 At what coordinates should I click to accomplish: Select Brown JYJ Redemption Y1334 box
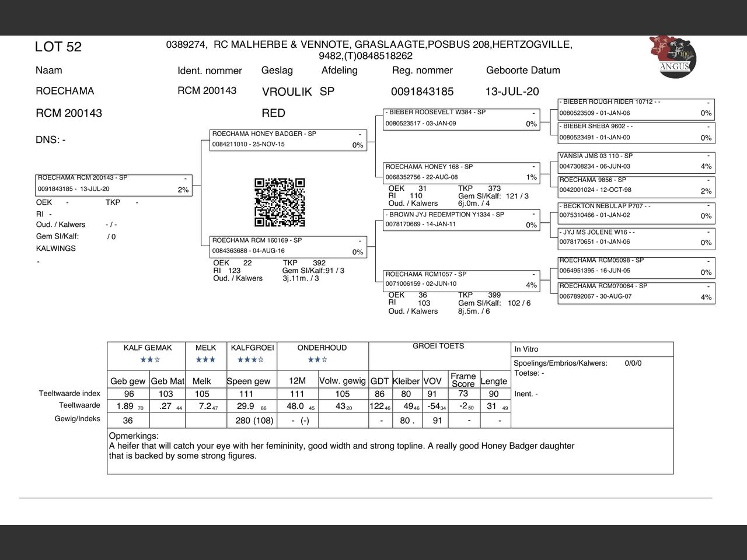coord(461,220)
